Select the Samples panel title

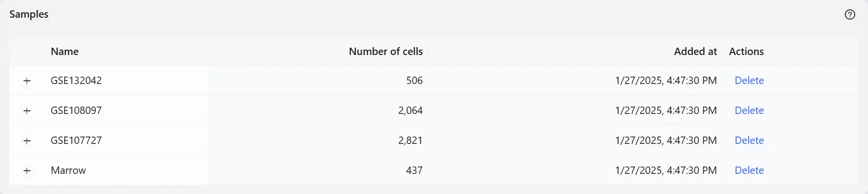point(29,14)
